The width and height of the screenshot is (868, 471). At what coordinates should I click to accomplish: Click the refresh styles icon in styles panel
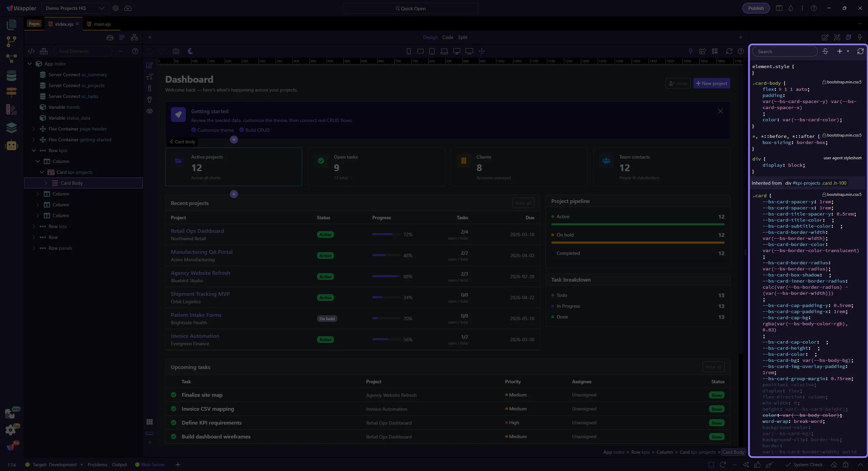tap(860, 51)
